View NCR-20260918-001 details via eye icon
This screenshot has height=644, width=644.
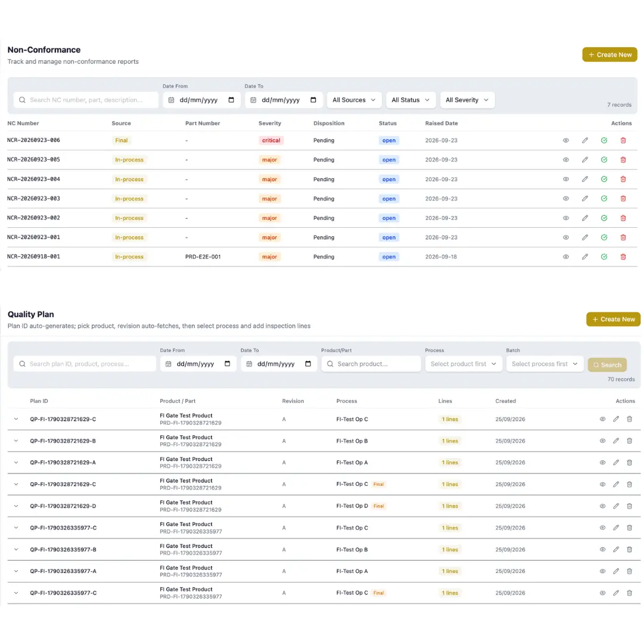(x=565, y=256)
